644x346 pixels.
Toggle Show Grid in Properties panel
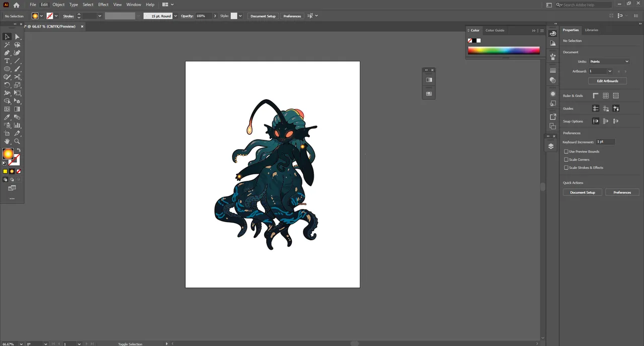tap(606, 96)
